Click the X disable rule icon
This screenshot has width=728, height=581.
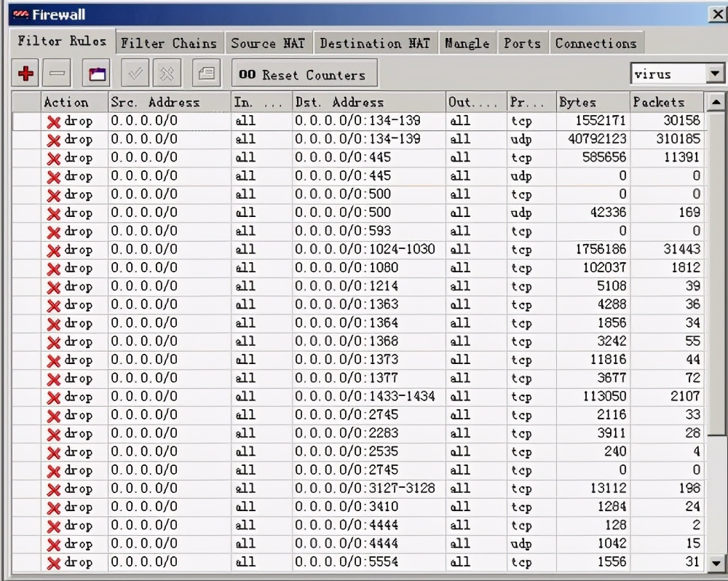(x=167, y=74)
